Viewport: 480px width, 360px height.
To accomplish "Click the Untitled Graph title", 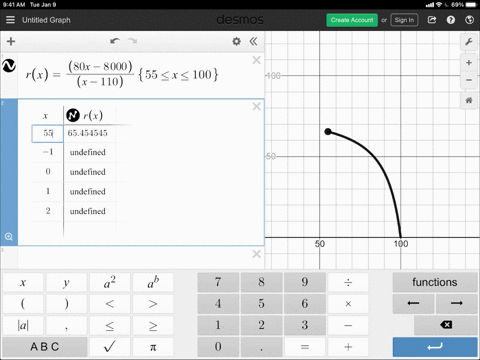I will click(46, 20).
